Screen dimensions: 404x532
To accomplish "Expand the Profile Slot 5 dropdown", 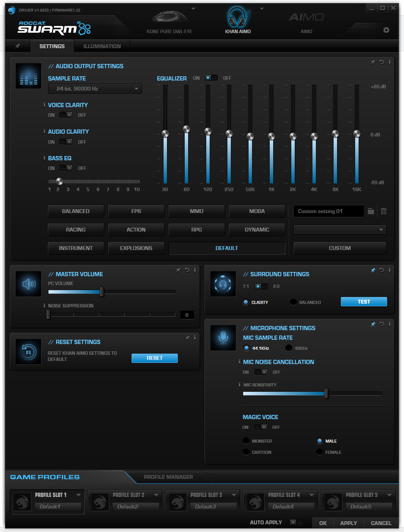I will pyautogui.click(x=389, y=495).
